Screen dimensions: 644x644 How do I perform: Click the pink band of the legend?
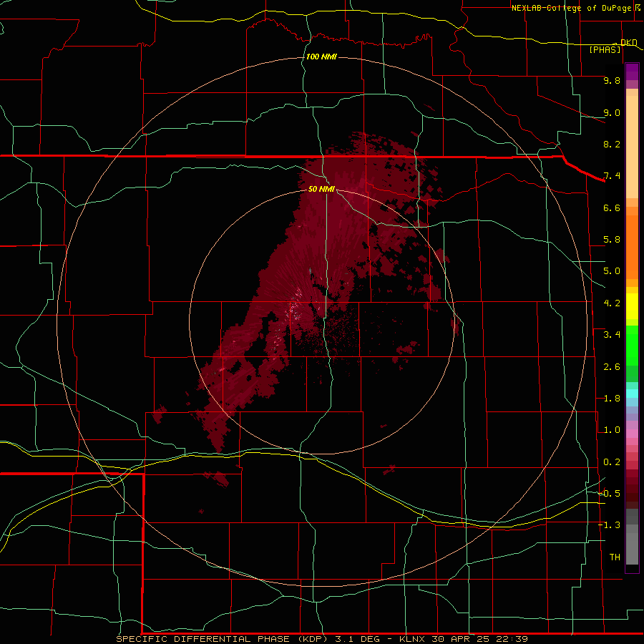pos(632,434)
